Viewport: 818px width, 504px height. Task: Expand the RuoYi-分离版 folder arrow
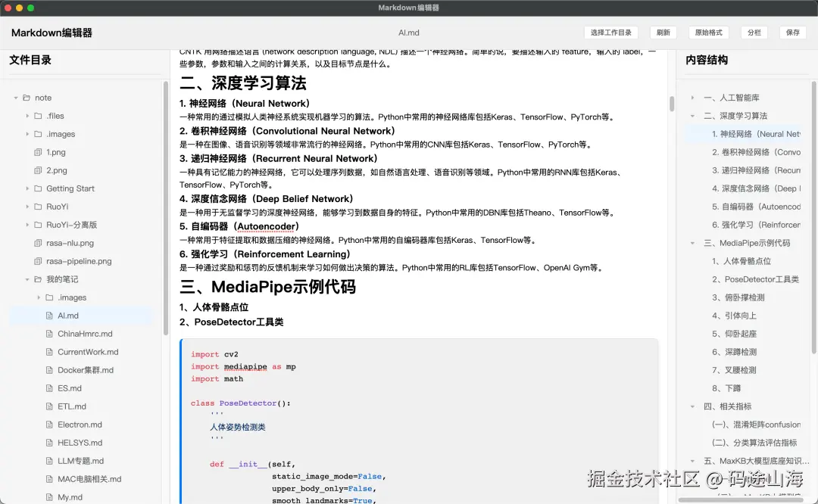point(27,225)
